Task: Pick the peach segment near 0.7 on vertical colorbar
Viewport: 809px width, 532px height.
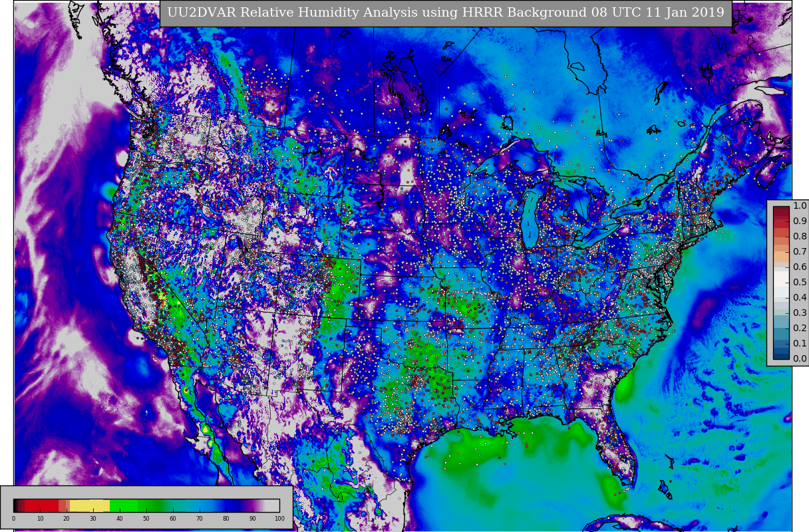Action: click(781, 257)
